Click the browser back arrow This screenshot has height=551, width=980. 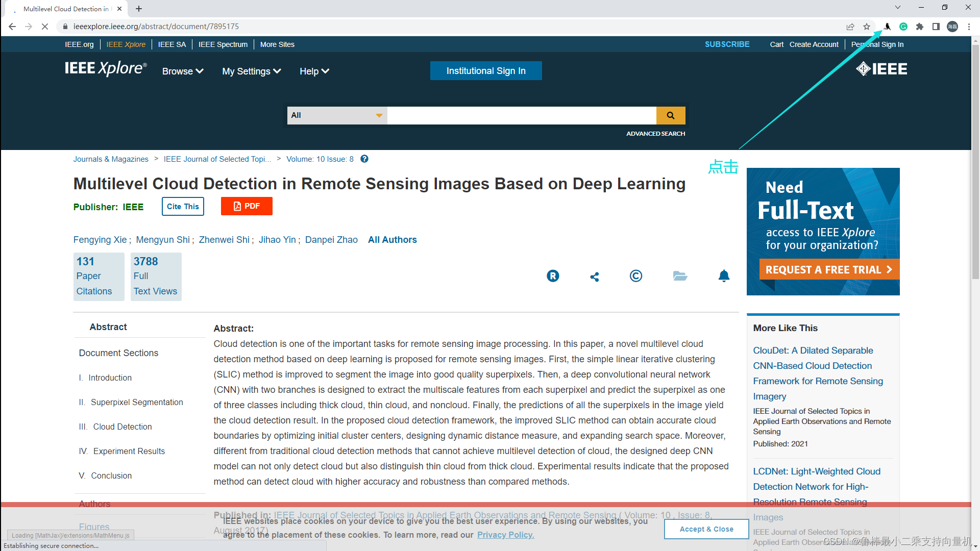coord(12,27)
